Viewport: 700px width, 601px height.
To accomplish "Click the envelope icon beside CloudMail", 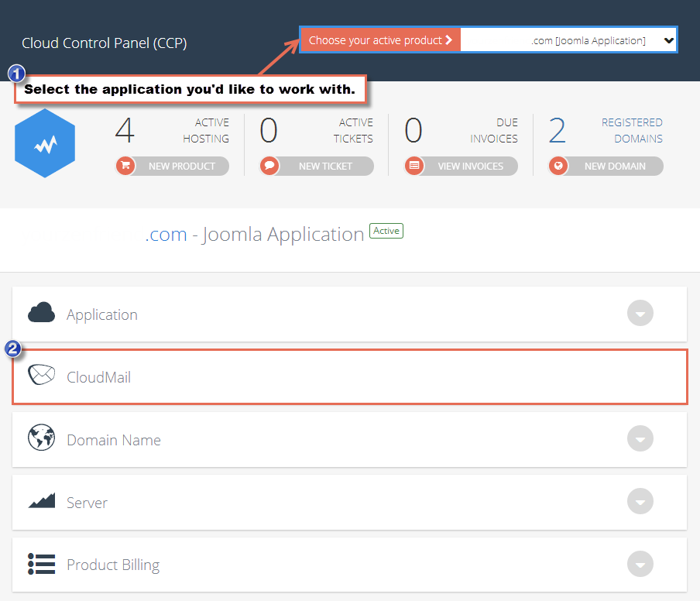I will (x=42, y=375).
